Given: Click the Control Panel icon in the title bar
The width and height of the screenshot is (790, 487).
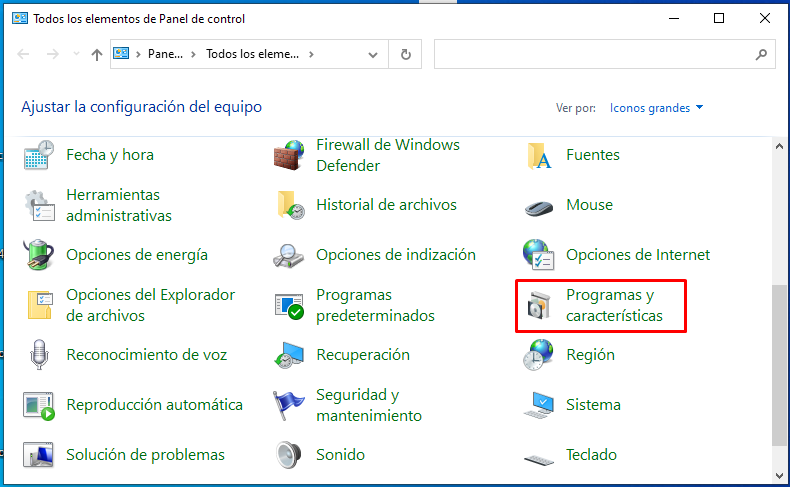Looking at the screenshot, I should click(20, 19).
